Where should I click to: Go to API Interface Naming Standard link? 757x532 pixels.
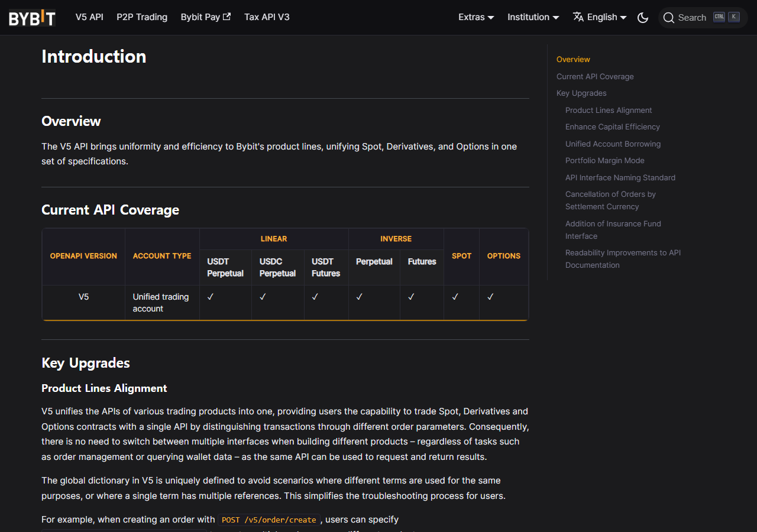620,177
